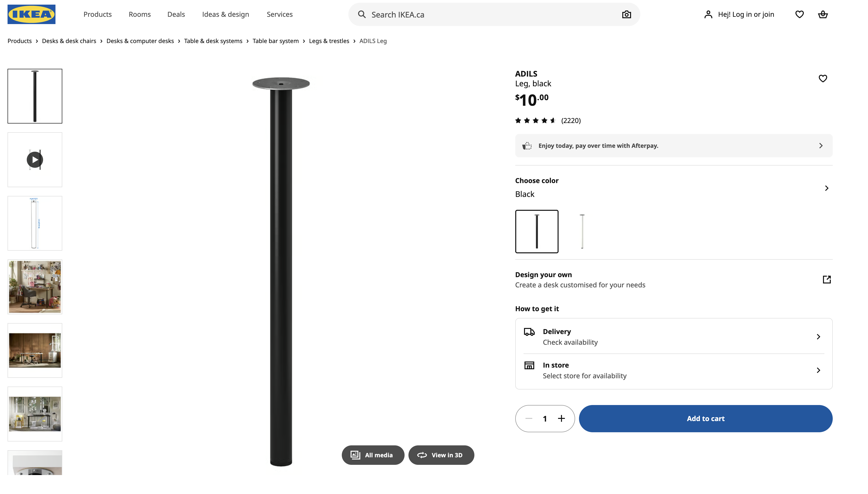Click the profile icon to log in
This screenshot has height=494, width=868.
pos(708,14)
